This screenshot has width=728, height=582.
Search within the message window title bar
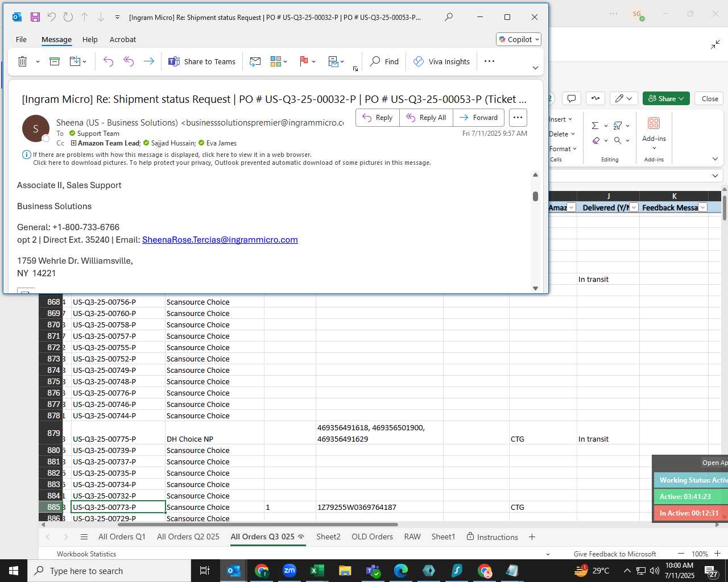tap(449, 17)
